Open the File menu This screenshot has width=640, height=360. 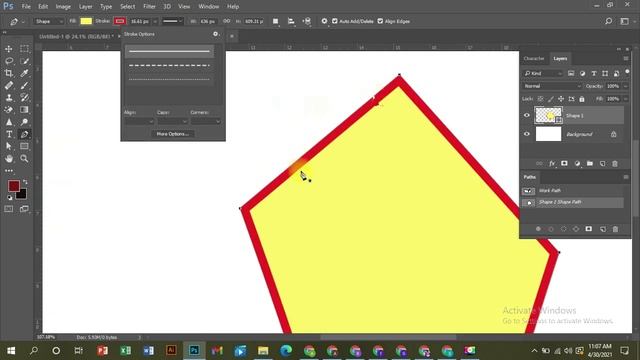pos(26,7)
